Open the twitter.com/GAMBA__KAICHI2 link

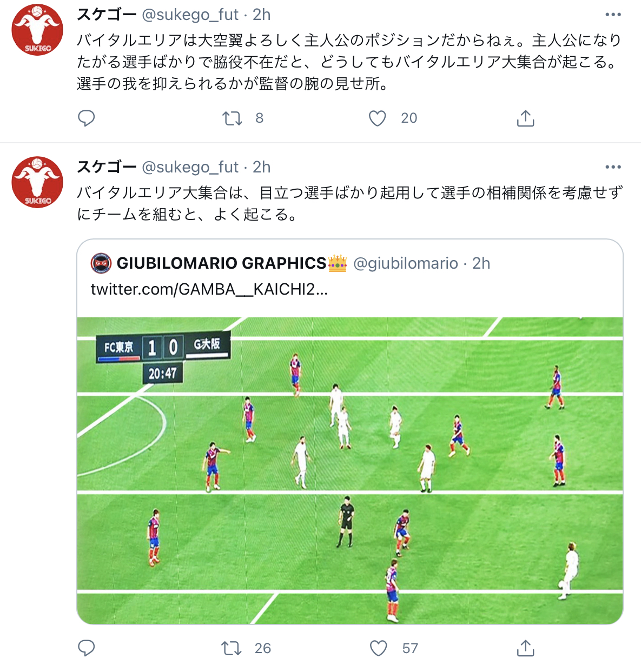click(x=209, y=289)
